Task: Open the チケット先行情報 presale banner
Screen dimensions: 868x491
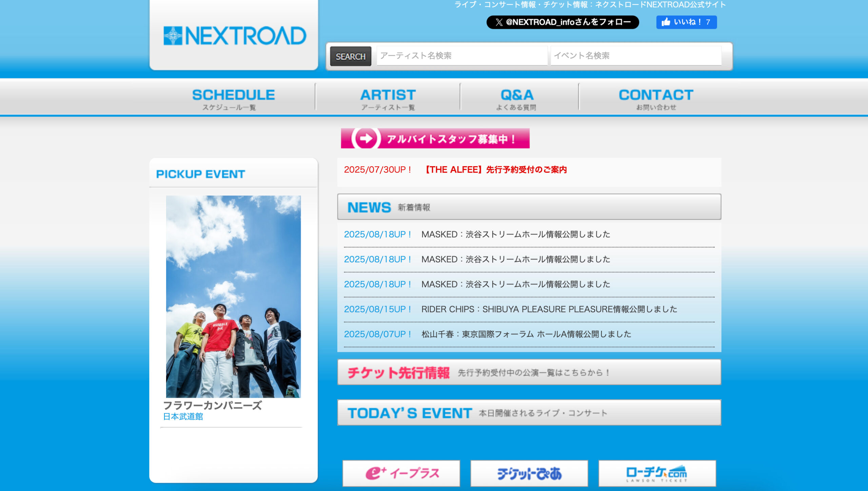Action: [529, 372]
